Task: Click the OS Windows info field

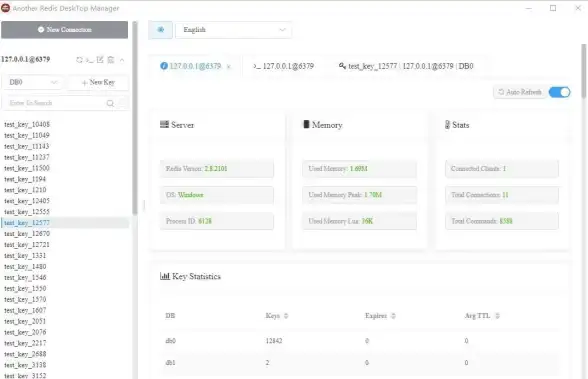Action: pos(217,195)
